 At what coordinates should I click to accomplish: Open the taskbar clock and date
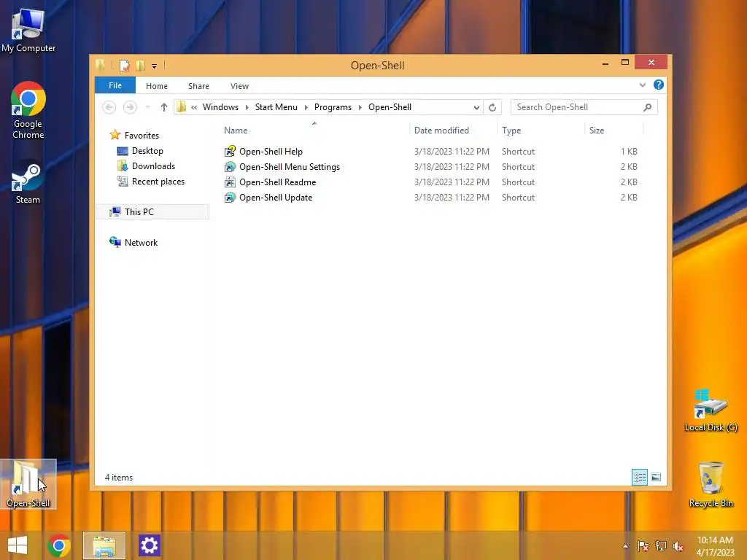[715, 546]
